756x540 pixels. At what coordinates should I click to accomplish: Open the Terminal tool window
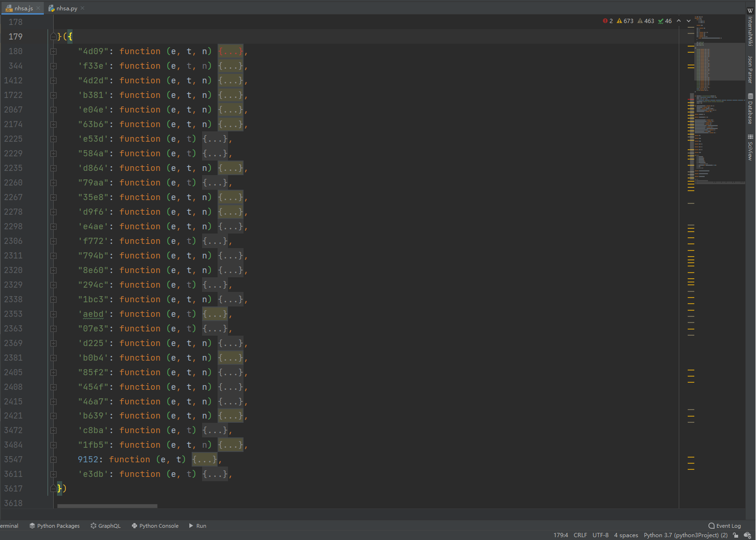[x=9, y=526]
